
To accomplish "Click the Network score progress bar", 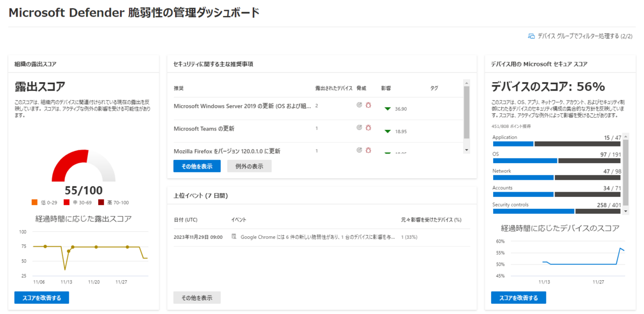I will tap(557, 177).
